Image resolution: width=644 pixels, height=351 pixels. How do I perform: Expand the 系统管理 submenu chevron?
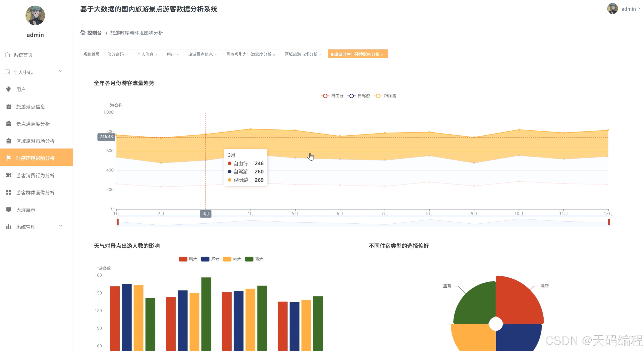pos(61,226)
